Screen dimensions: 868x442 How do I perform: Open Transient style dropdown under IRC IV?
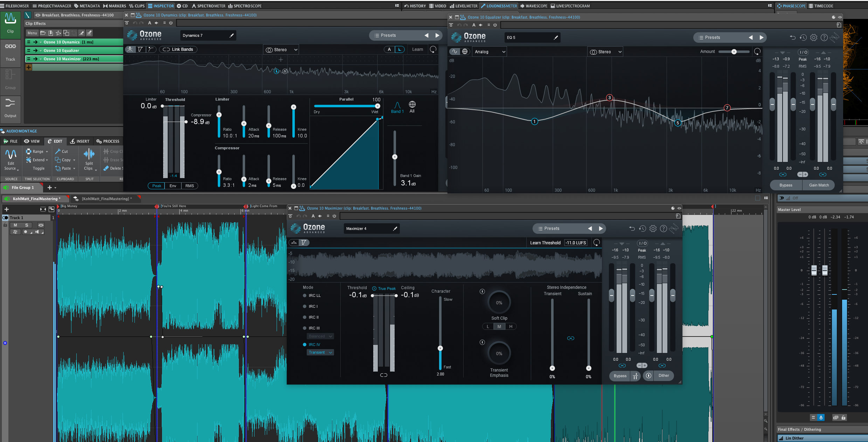click(x=320, y=352)
